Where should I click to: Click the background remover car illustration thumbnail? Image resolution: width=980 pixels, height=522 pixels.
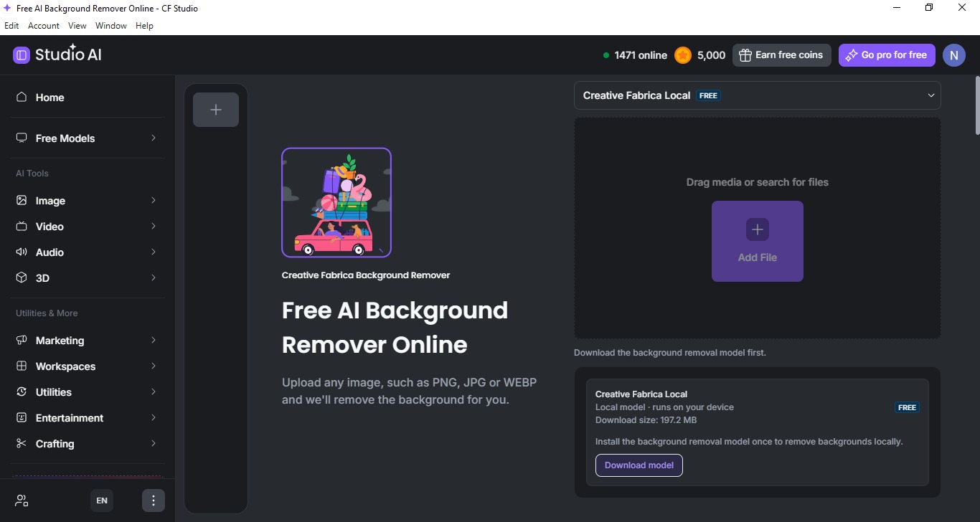point(336,202)
